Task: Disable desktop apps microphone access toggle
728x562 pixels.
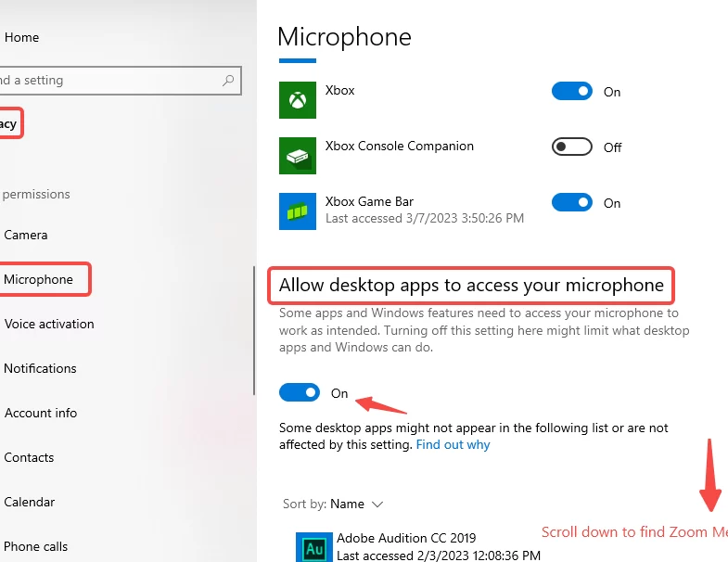Action: point(300,392)
